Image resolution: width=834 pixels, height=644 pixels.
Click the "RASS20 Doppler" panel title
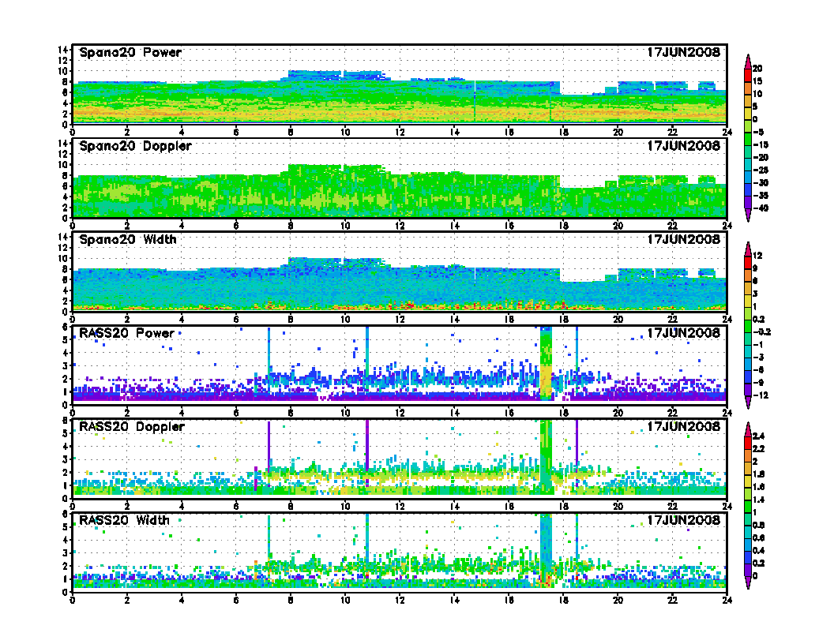point(131,427)
